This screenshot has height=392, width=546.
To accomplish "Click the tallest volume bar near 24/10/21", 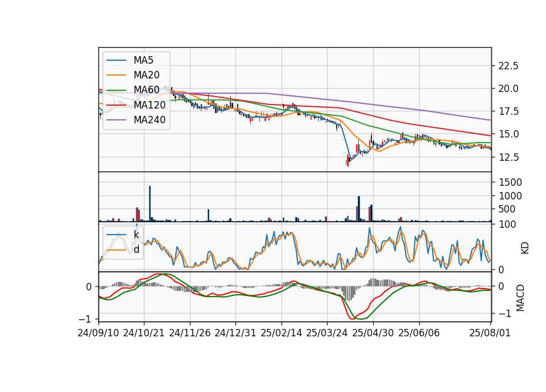I will pyautogui.click(x=150, y=203).
